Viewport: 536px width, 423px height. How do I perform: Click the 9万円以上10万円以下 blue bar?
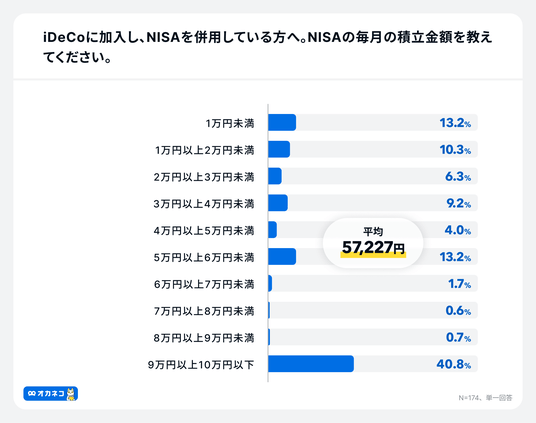(x=311, y=364)
